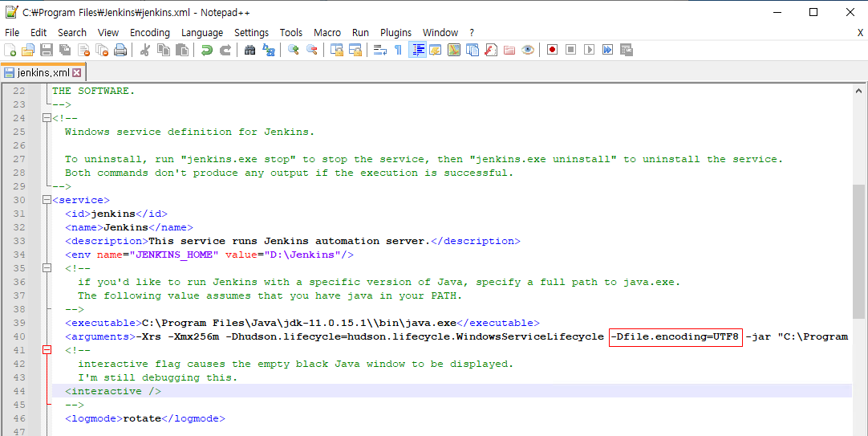Copy selection with the Copy icon
Screen dimensions: 868x436
click(164, 50)
